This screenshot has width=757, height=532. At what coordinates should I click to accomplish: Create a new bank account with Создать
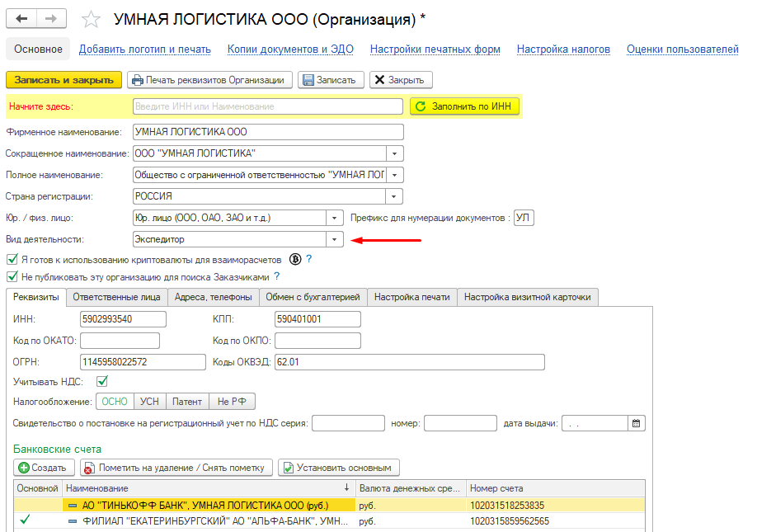tap(44, 468)
